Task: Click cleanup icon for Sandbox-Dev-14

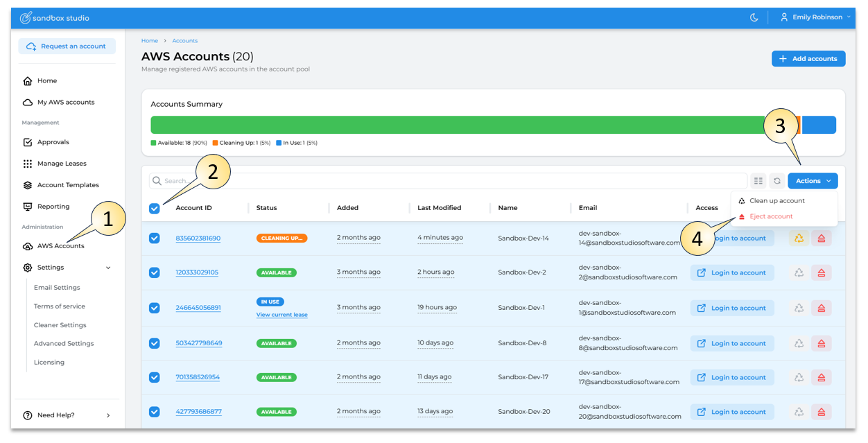Action: (x=799, y=238)
